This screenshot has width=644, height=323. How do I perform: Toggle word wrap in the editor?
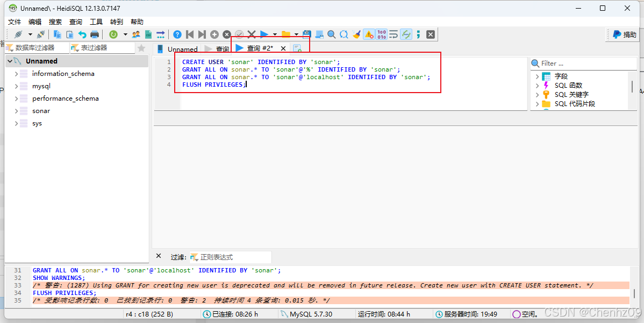point(393,34)
